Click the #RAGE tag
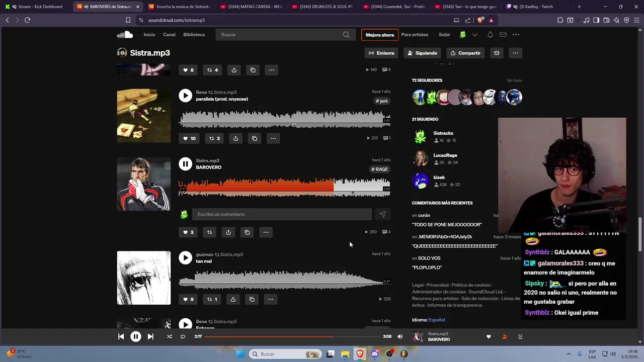Viewport: 644px width, 362px height. coord(380,169)
